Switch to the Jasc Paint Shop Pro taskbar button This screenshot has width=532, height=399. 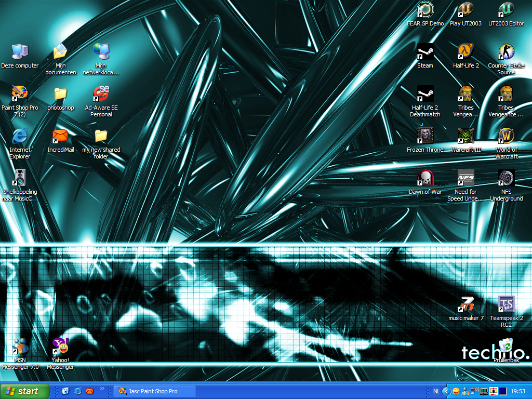point(155,391)
